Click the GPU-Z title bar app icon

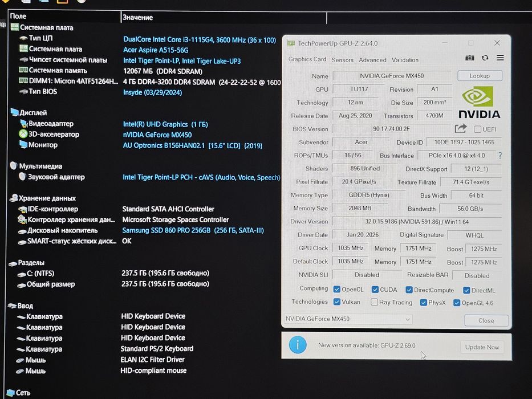tap(291, 43)
